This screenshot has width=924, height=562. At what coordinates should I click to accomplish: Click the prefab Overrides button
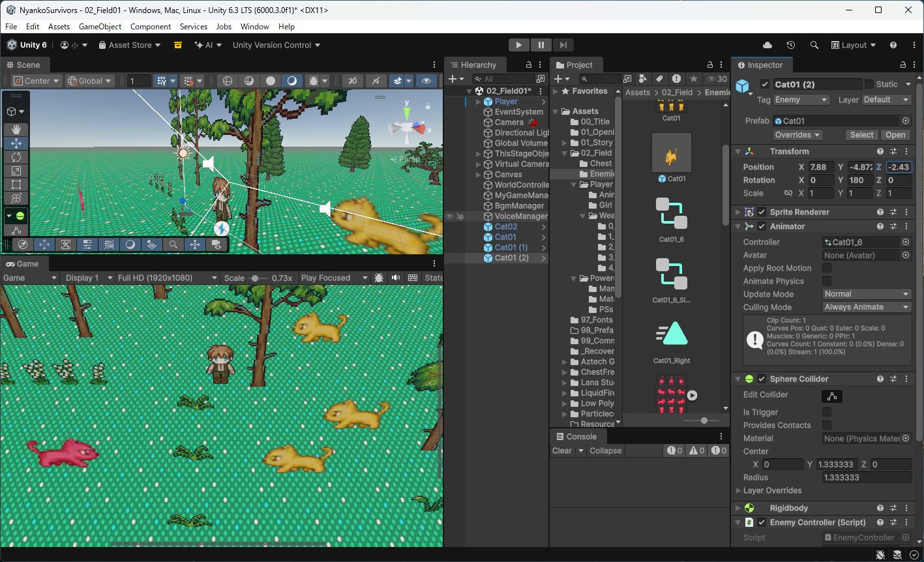tap(797, 135)
